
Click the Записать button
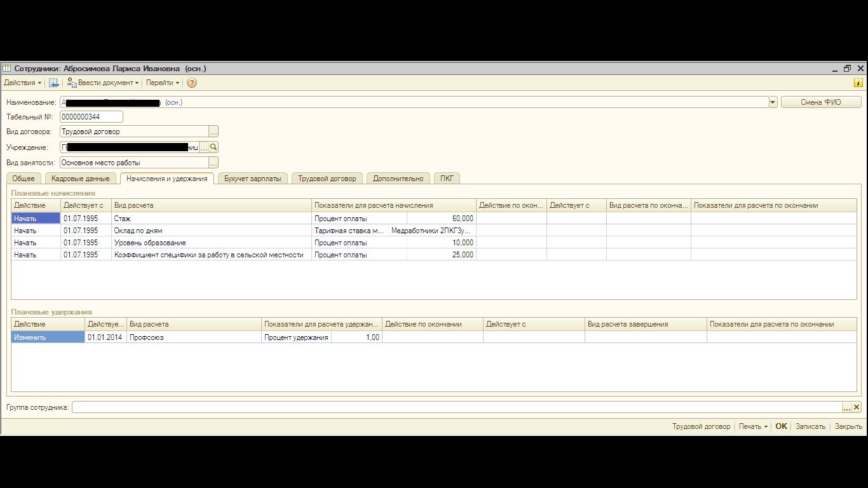[x=810, y=426]
